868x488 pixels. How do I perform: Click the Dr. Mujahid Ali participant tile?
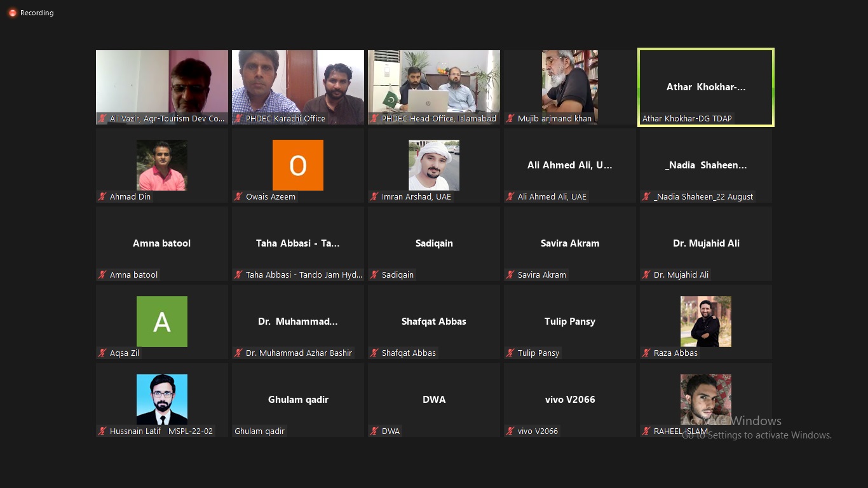click(705, 243)
